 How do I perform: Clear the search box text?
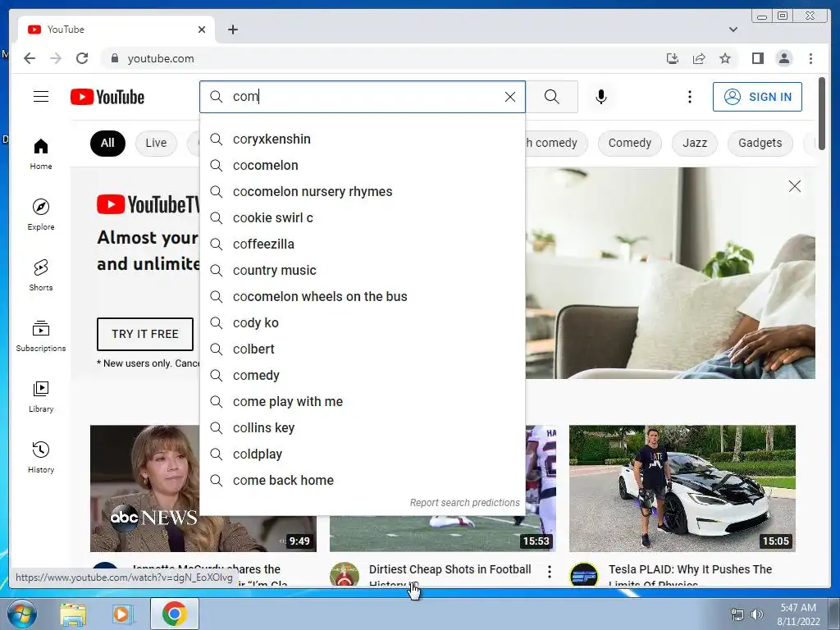[x=510, y=97]
